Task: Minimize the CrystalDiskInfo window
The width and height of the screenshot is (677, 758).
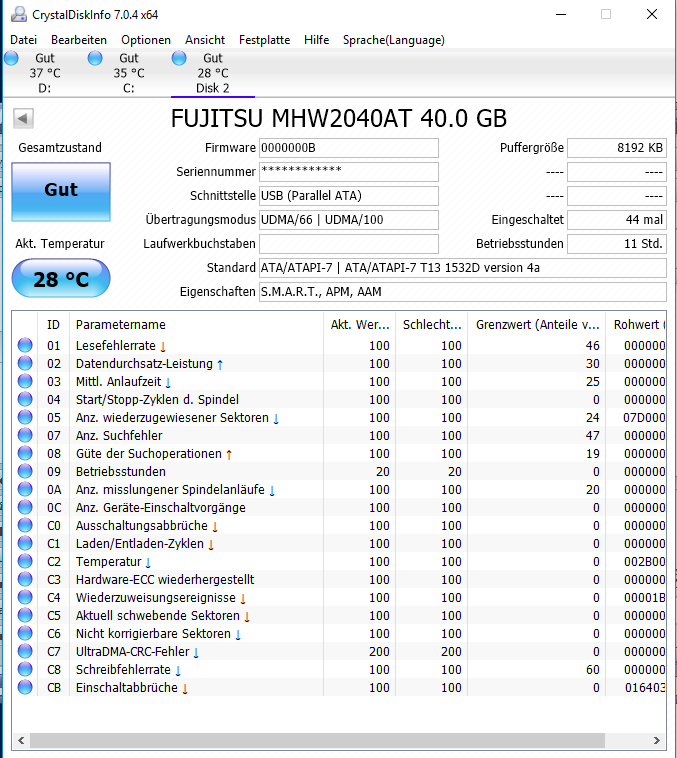Action: pyautogui.click(x=561, y=15)
